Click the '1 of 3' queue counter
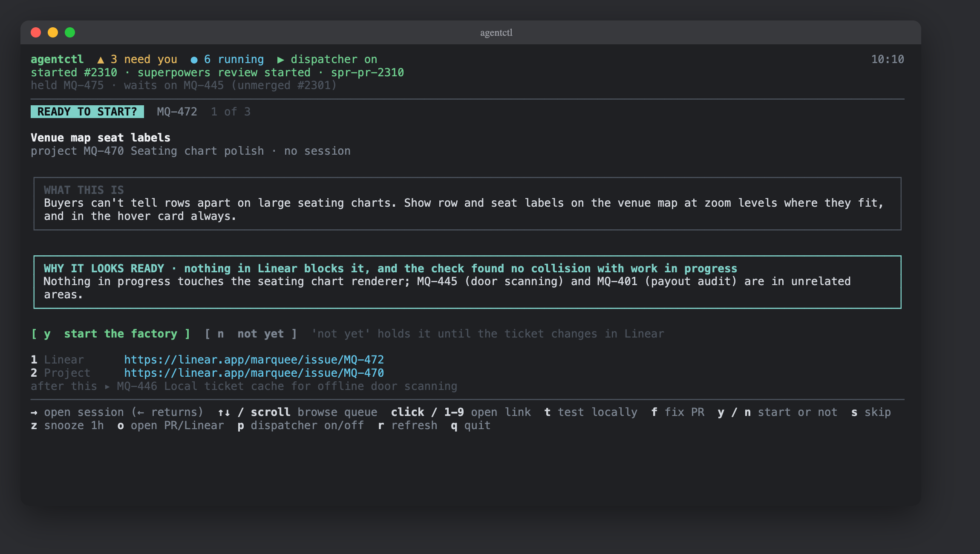Viewport: 980px width, 554px height. pyautogui.click(x=231, y=112)
